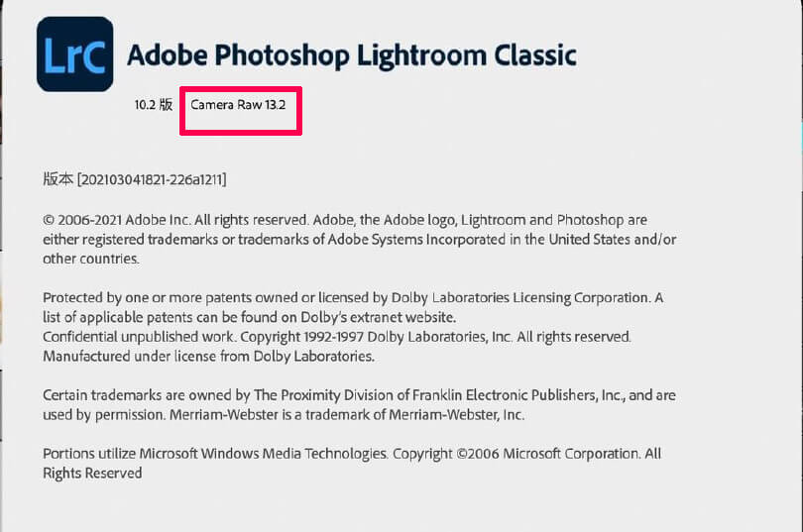
Task: Click the LrC application logo icon
Action: coord(75,54)
